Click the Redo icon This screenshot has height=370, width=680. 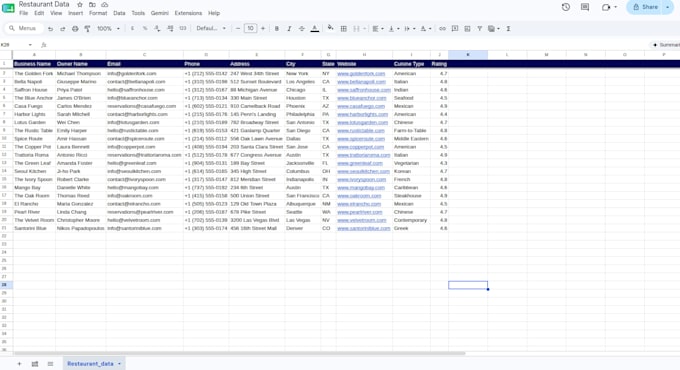[x=62, y=29]
